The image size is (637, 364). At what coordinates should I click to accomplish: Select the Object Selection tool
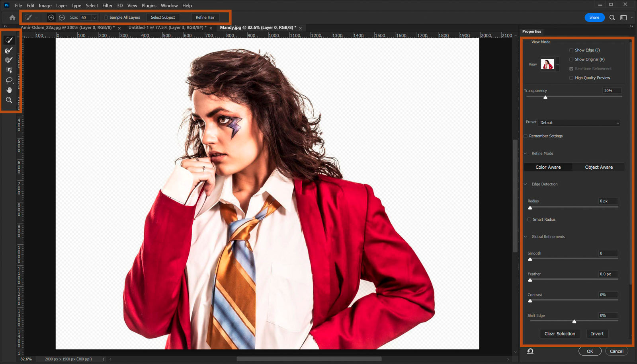[x=9, y=70]
